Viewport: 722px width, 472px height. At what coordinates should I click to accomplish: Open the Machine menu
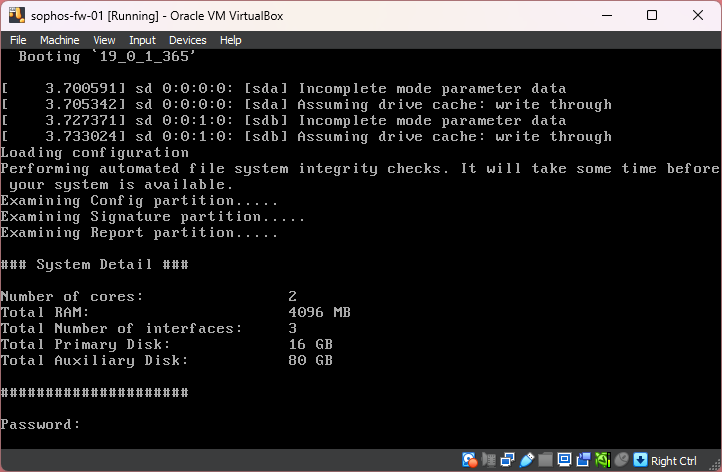tap(59, 41)
